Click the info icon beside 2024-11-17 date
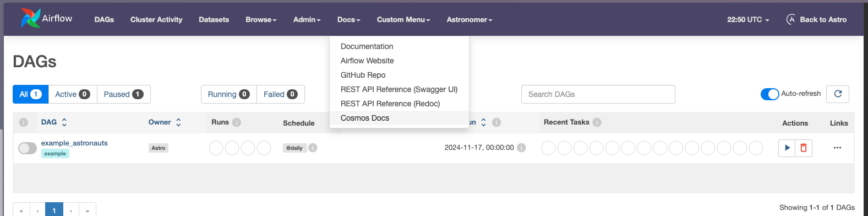The height and width of the screenshot is (216, 868). click(521, 148)
